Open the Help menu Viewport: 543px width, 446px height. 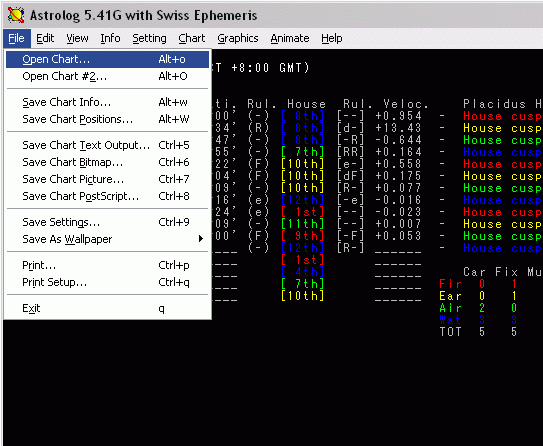[x=331, y=38]
